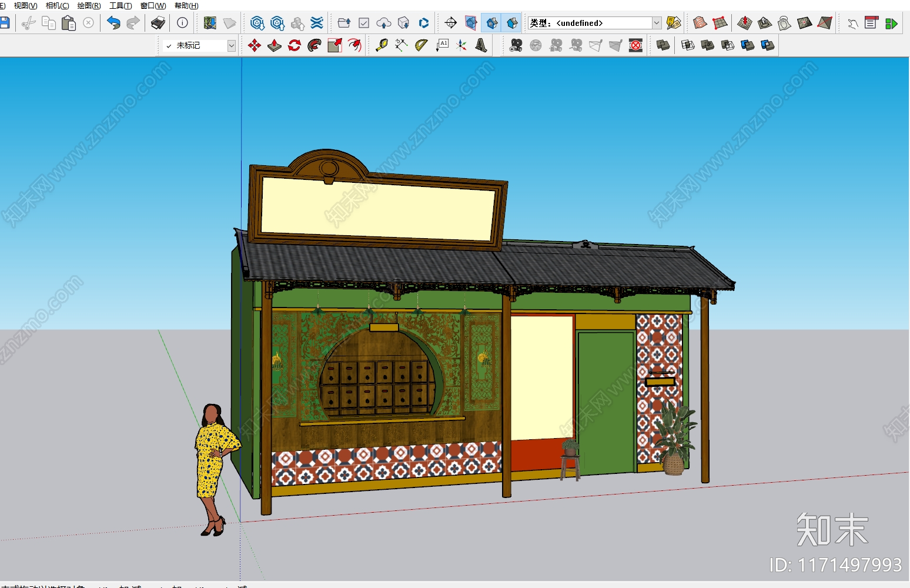Open the 窗口(W) menu

[153, 5]
